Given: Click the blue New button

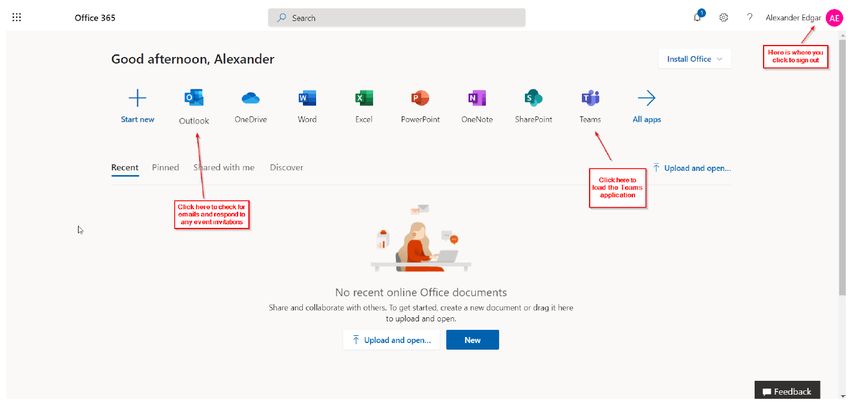Looking at the screenshot, I should click(x=472, y=340).
